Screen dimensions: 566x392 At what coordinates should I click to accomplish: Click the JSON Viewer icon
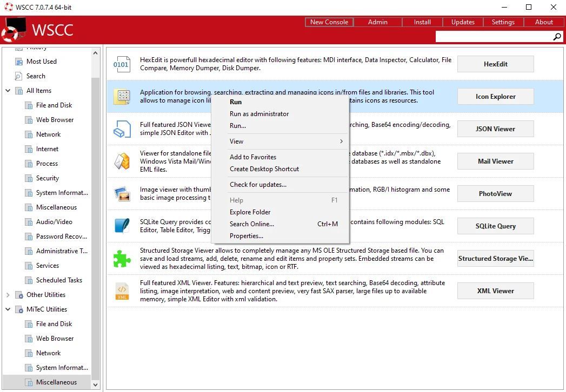point(122,129)
